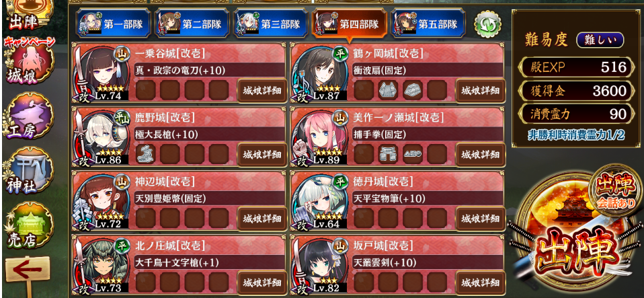
Task: Open 城娘詳細 for 坂戸城
Action: point(481,283)
